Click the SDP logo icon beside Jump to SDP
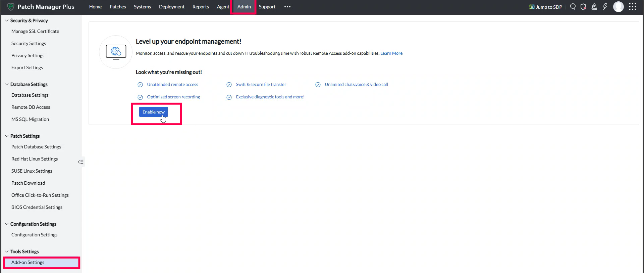The image size is (644, 273). coord(532,7)
